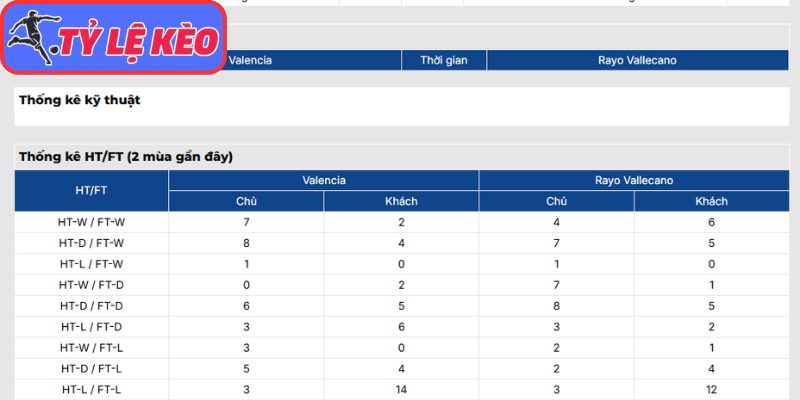Click the Chủ sub-header under Valencia
Image resolution: width=800 pixels, height=400 pixels.
[246, 201]
